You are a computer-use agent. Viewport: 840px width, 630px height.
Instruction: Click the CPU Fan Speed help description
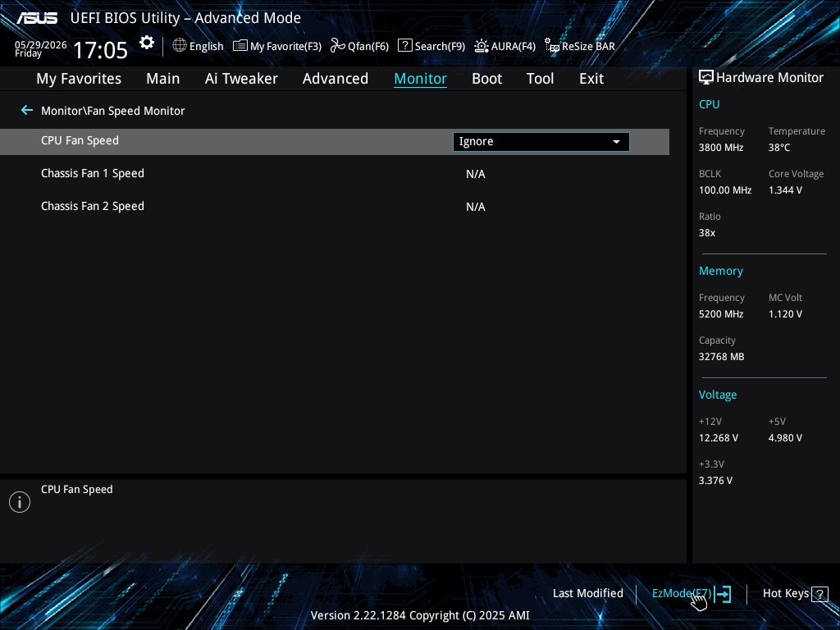(77, 490)
